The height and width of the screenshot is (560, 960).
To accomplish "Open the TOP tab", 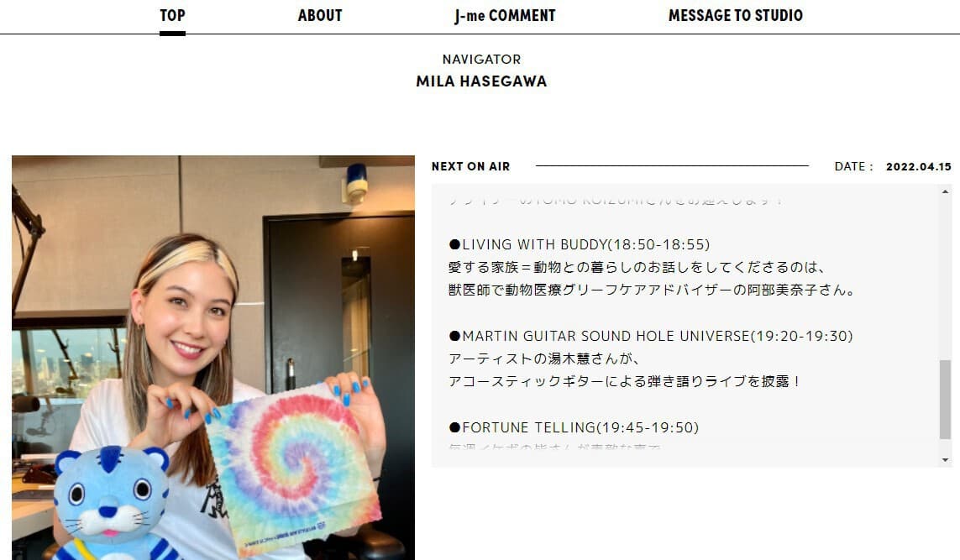I will [173, 15].
